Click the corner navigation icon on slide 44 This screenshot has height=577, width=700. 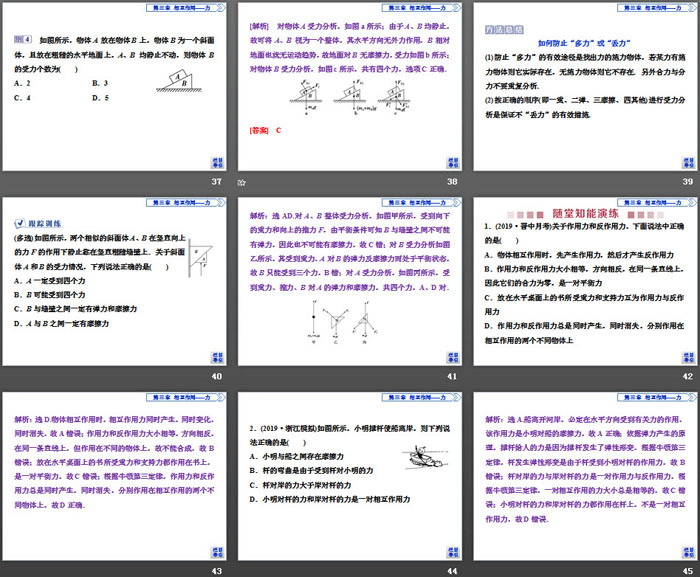coord(453,552)
